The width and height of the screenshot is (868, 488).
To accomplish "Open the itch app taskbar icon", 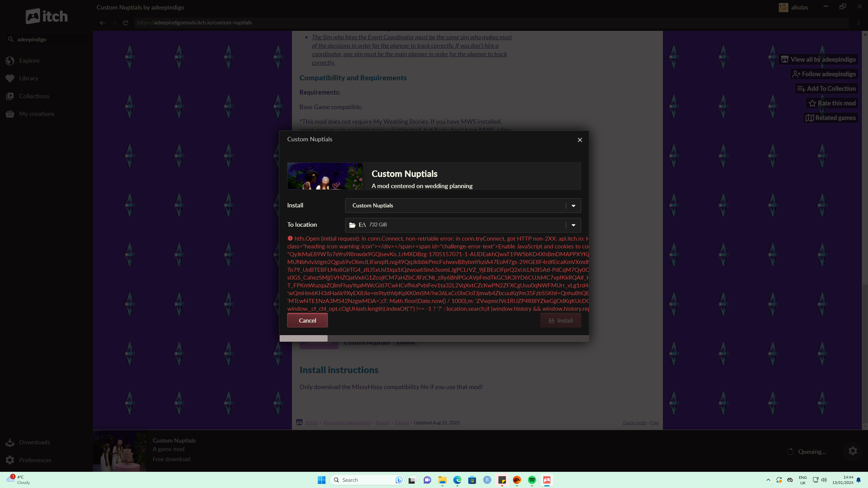I will point(547,480).
